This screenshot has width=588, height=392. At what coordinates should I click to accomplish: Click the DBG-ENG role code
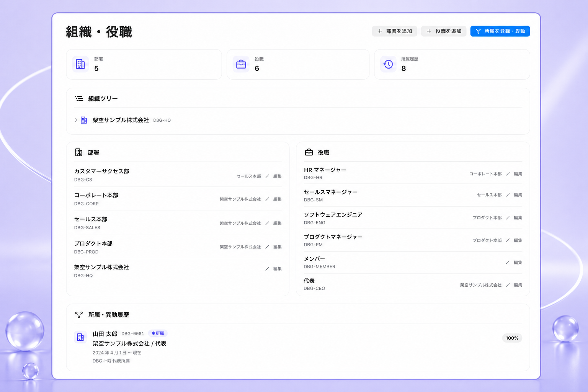[x=315, y=223]
